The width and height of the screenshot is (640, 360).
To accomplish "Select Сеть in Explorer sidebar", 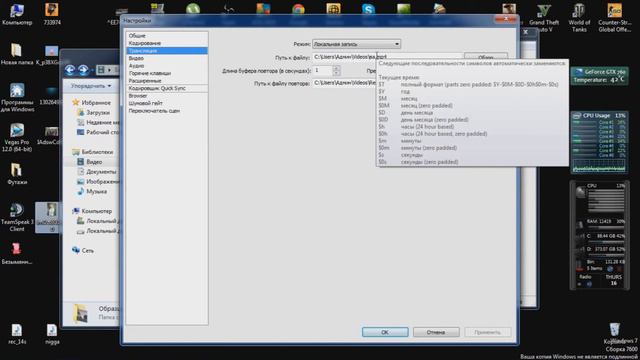I will point(87,251).
